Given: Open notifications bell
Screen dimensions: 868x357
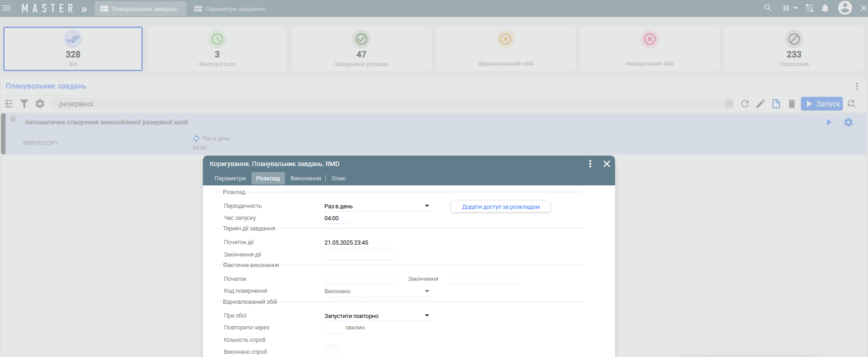Looking at the screenshot, I should tap(825, 8).
